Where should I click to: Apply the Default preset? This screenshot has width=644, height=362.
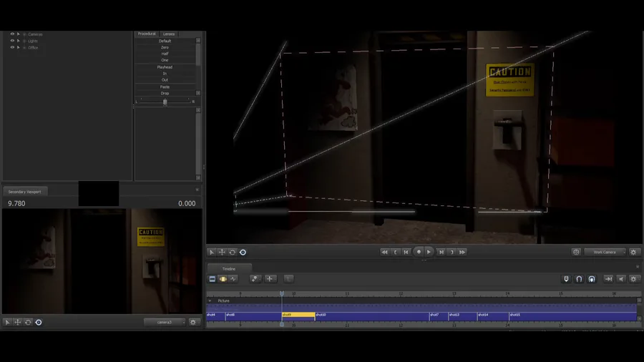click(x=165, y=41)
